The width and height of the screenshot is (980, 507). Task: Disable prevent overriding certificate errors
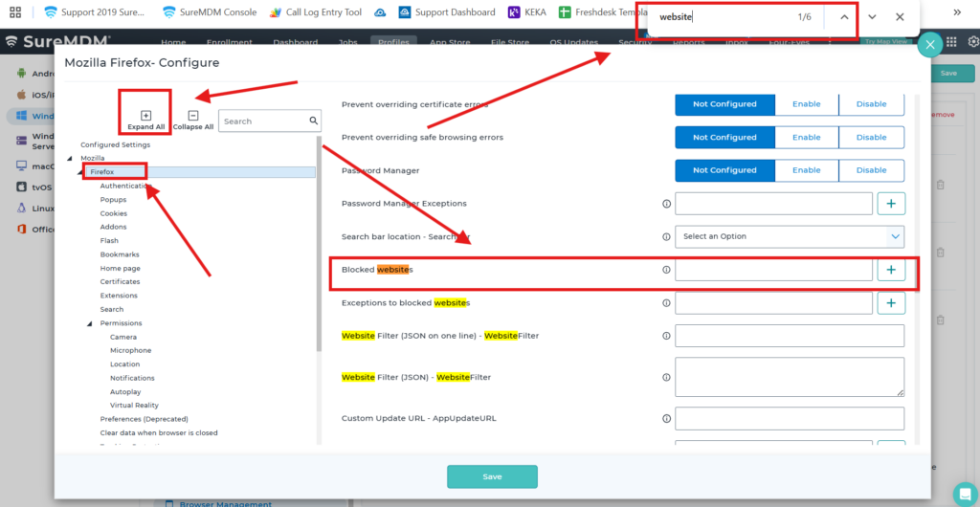(871, 104)
